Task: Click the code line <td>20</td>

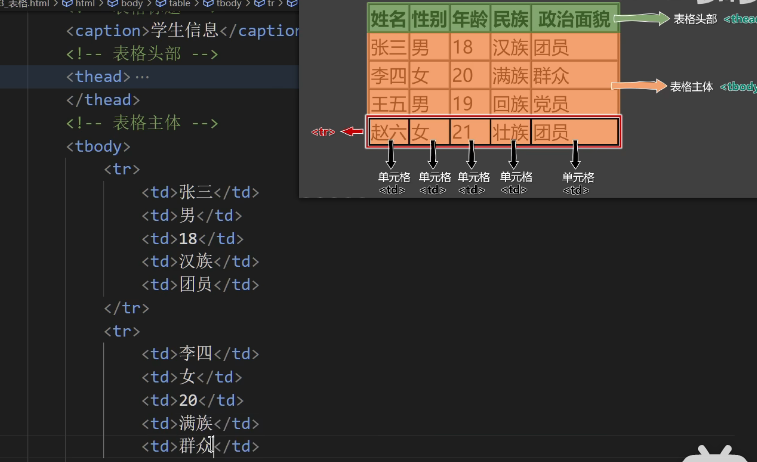Action: tap(193, 400)
